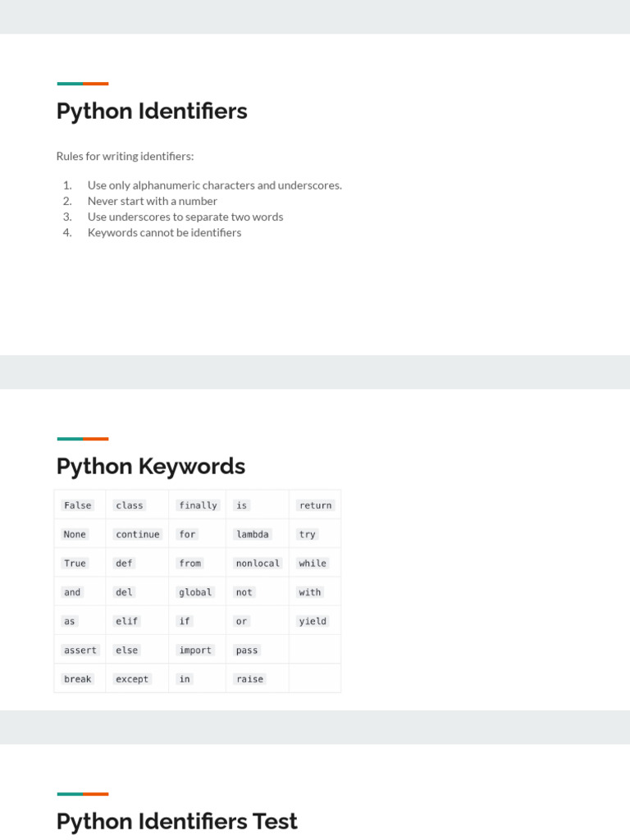Select the 'lambda' keyword in table
This screenshot has width=630, height=840.
253,534
